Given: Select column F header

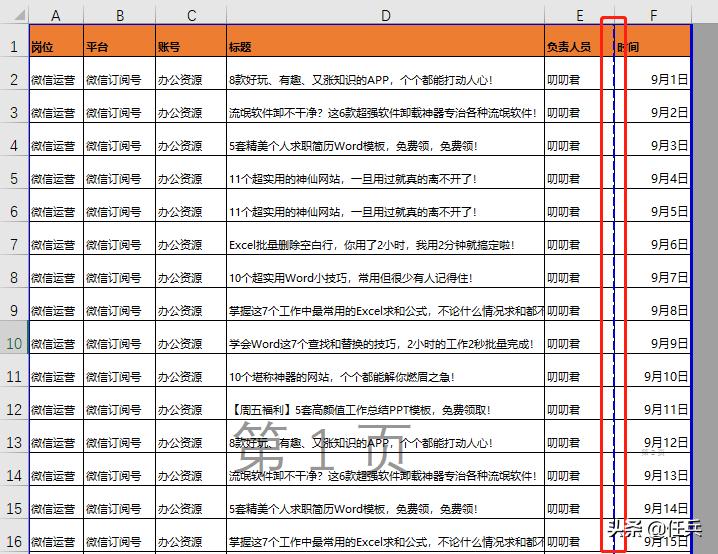Looking at the screenshot, I should pyautogui.click(x=653, y=16).
